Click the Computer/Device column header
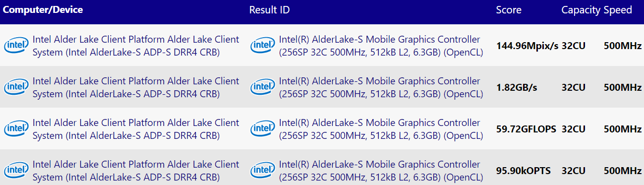644x185 pixels. [43, 10]
